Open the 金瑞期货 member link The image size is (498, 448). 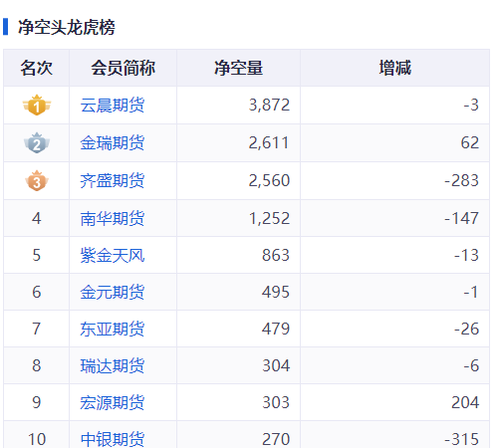pyautogui.click(x=113, y=143)
